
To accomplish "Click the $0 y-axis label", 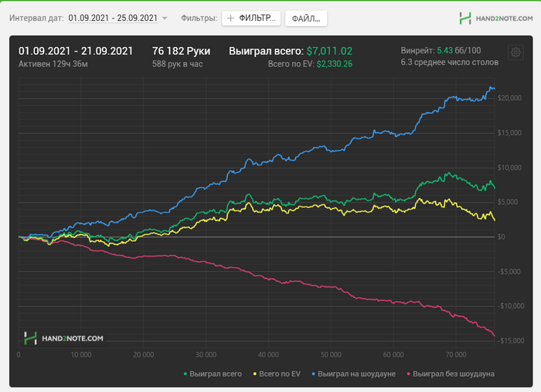I will click(501, 237).
